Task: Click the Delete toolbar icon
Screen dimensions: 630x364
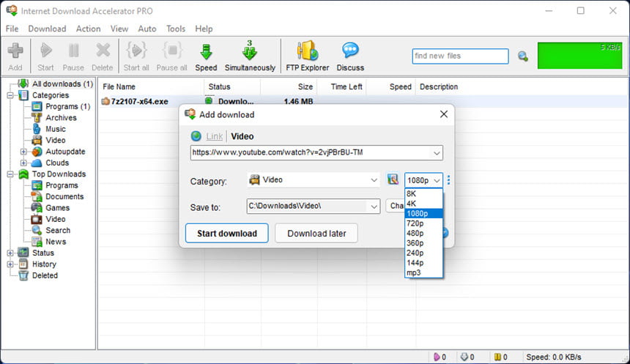Action: click(103, 56)
